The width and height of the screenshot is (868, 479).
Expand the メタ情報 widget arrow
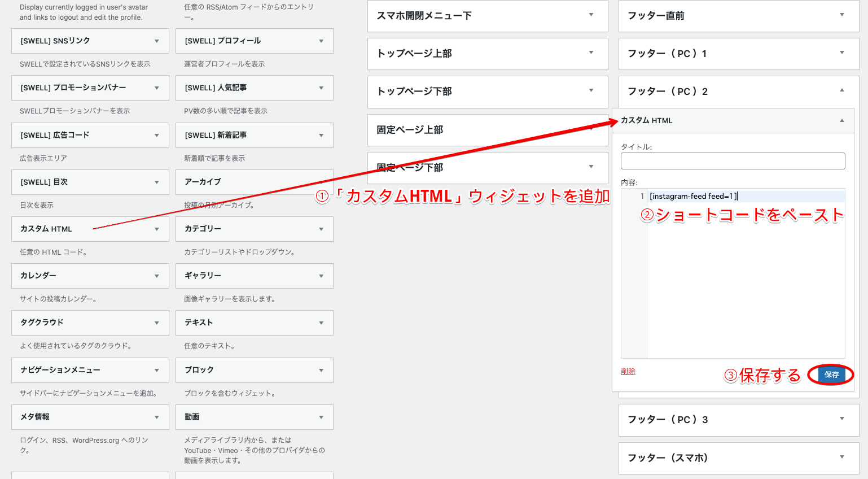click(x=157, y=417)
